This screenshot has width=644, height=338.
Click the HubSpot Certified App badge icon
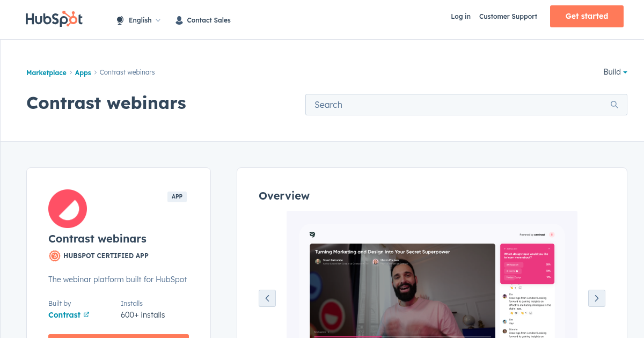point(54,256)
